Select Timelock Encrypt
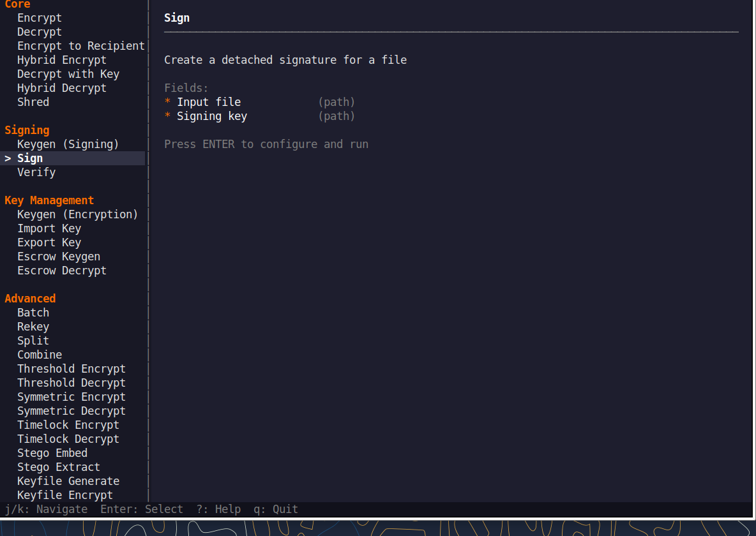Viewport: 756px width, 536px height. (68, 425)
